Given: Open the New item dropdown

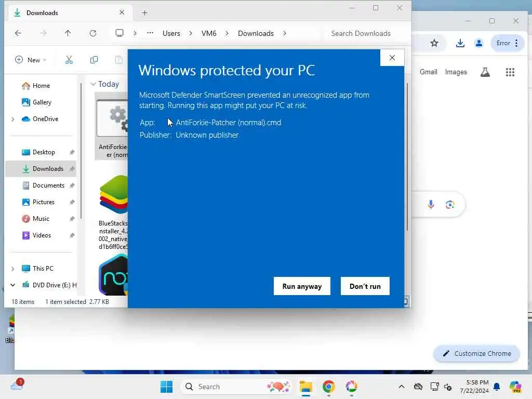Looking at the screenshot, I should pos(31,60).
